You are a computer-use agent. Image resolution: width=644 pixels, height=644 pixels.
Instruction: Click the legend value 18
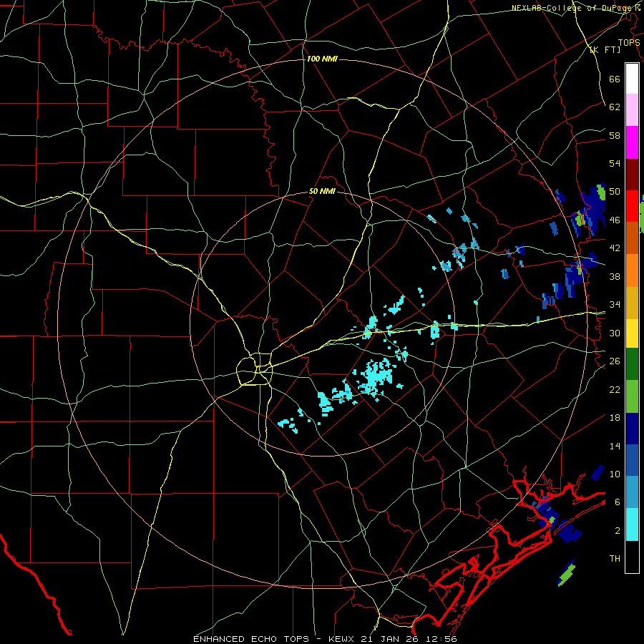tap(615, 418)
